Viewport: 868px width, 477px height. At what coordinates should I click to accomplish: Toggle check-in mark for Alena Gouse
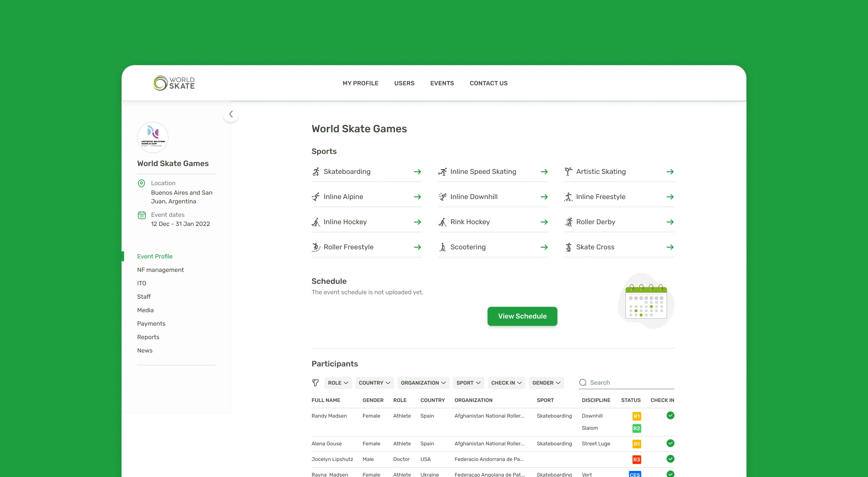670,443
